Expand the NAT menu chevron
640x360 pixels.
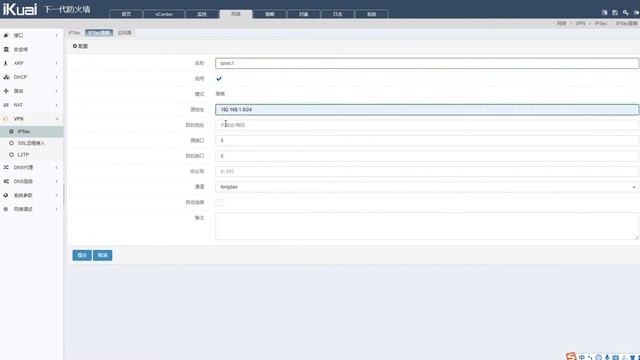click(57, 105)
